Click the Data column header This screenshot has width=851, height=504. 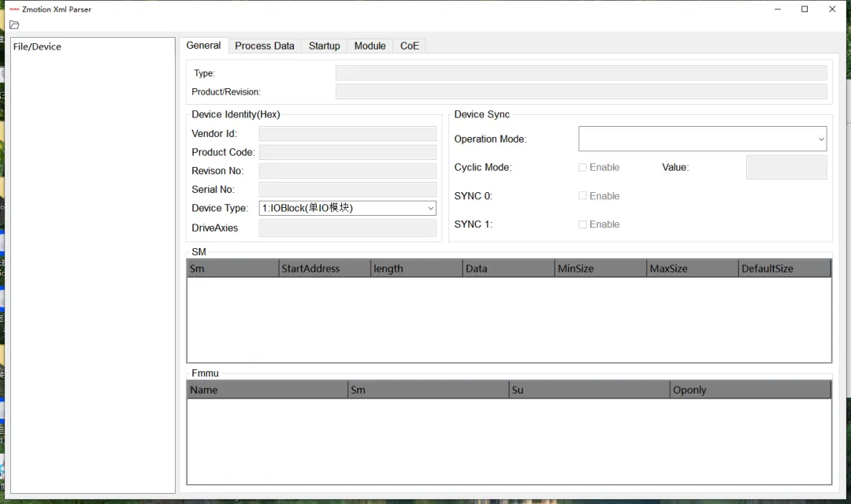click(x=509, y=269)
